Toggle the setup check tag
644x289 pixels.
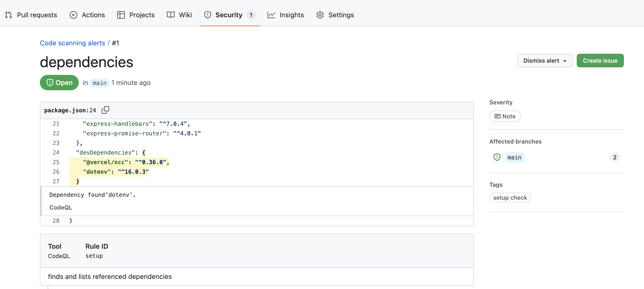coord(510,198)
